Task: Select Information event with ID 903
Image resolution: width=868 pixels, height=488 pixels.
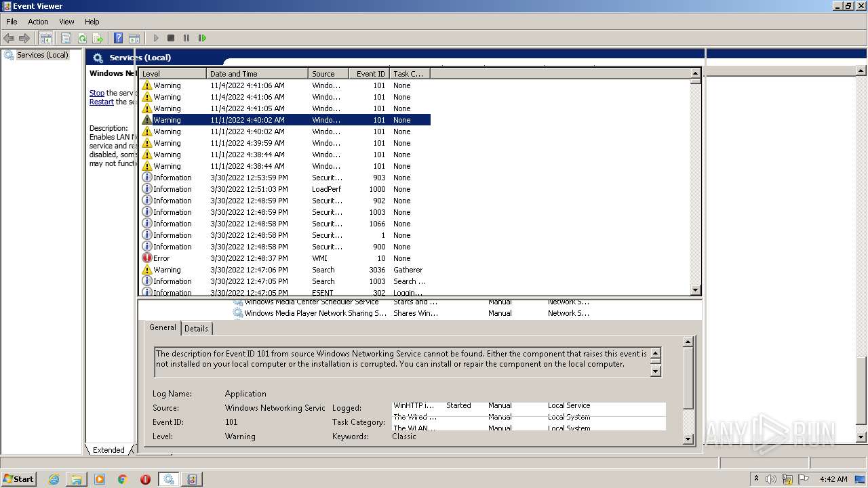Action: [x=285, y=178]
